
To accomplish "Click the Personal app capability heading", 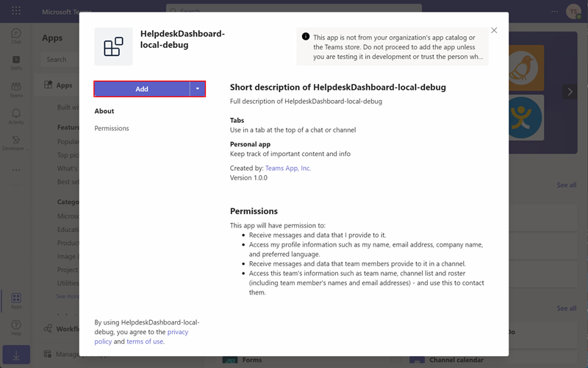I will coord(250,144).
